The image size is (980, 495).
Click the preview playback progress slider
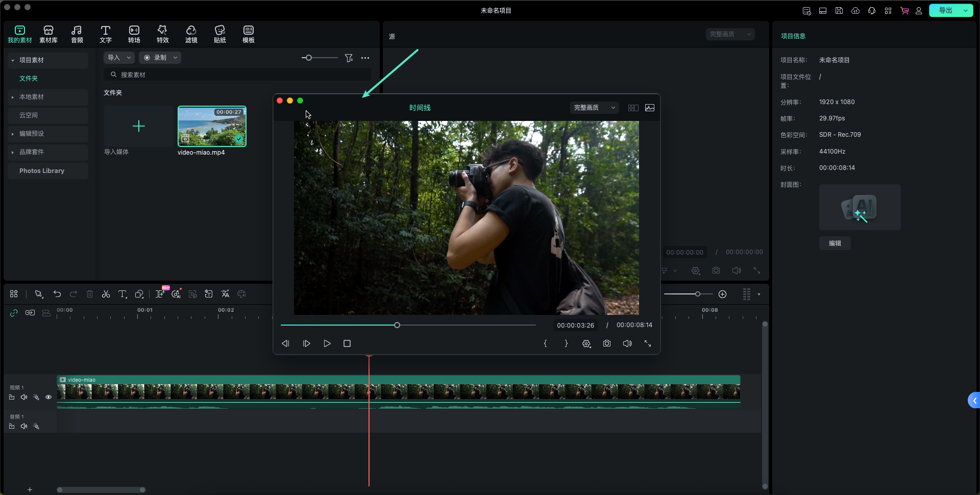(x=408, y=325)
